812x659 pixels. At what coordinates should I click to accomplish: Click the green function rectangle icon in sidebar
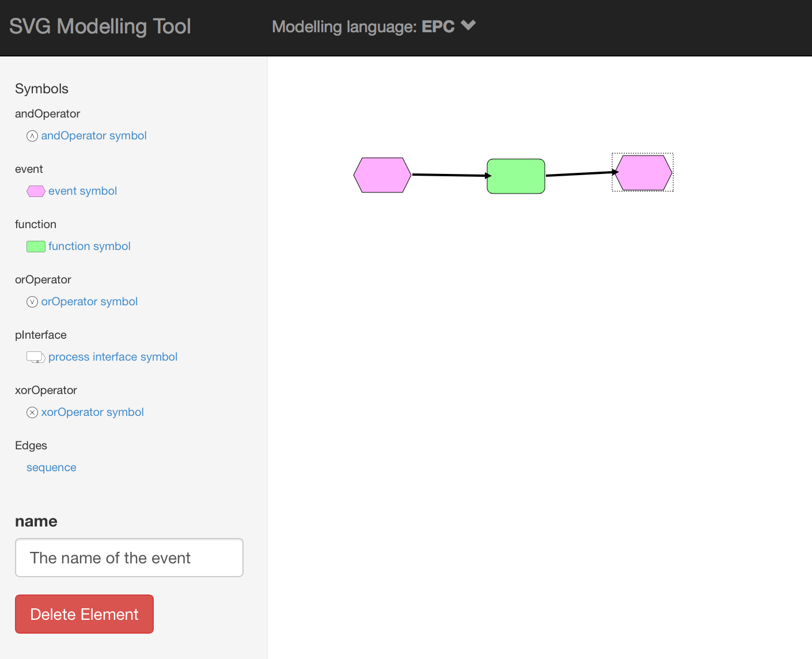click(36, 247)
